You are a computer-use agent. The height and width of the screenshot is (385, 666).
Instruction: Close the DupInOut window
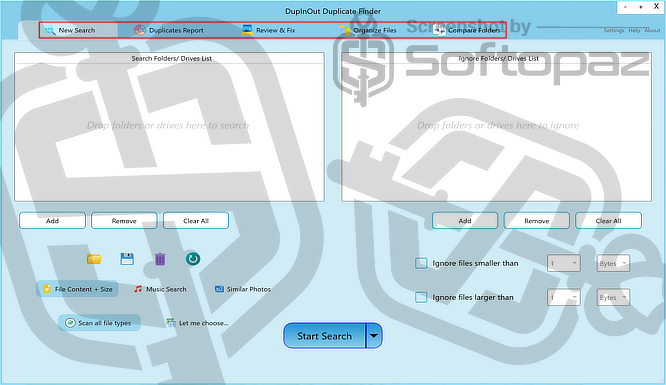click(656, 7)
